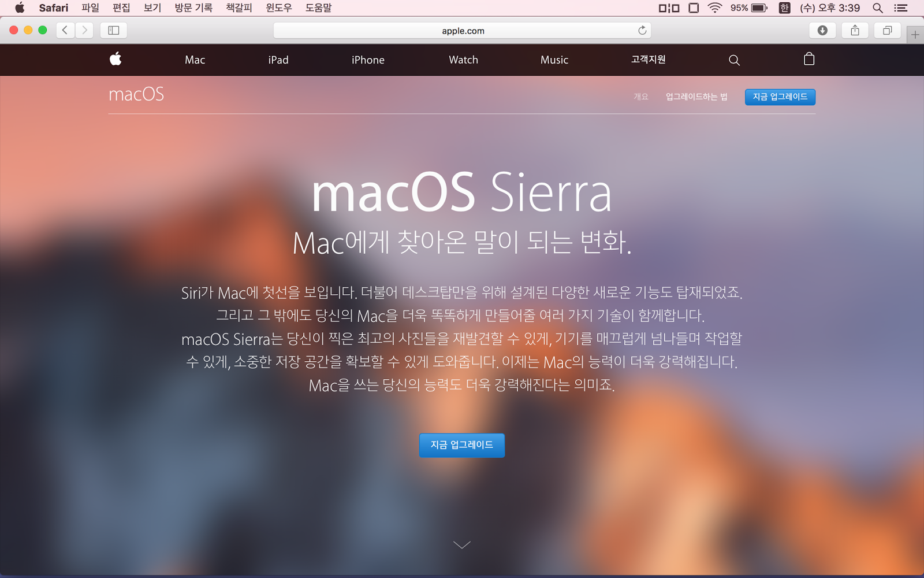Toggle the Safari sidebar
924x578 pixels.
(114, 30)
